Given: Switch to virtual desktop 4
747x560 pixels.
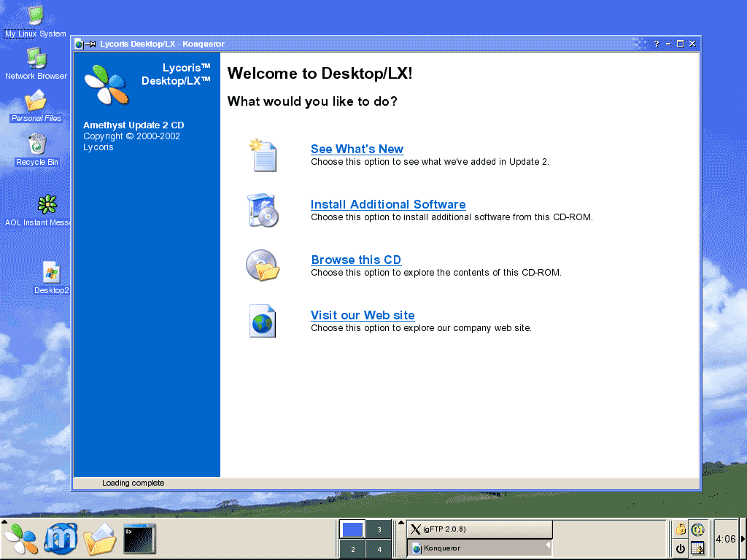Looking at the screenshot, I should [379, 550].
